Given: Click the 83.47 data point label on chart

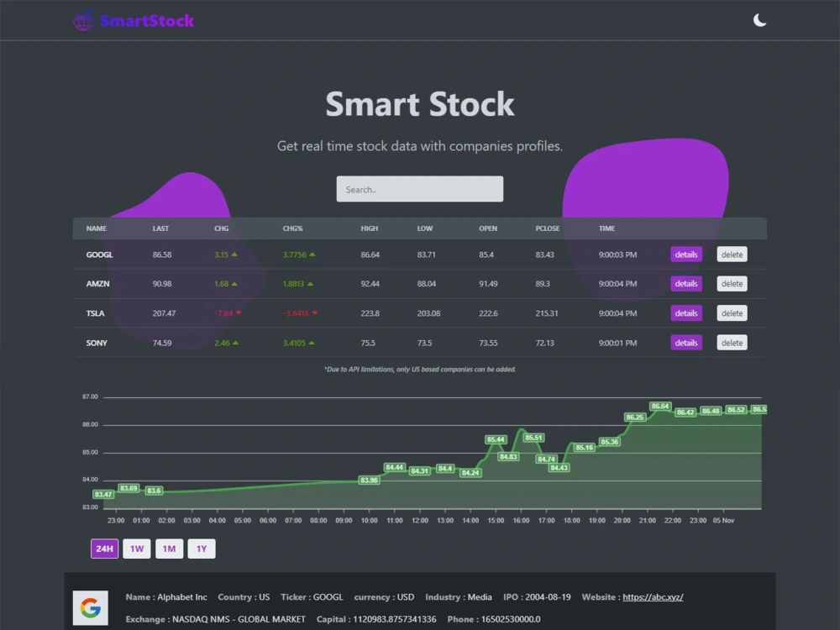Looking at the screenshot, I should point(103,494).
